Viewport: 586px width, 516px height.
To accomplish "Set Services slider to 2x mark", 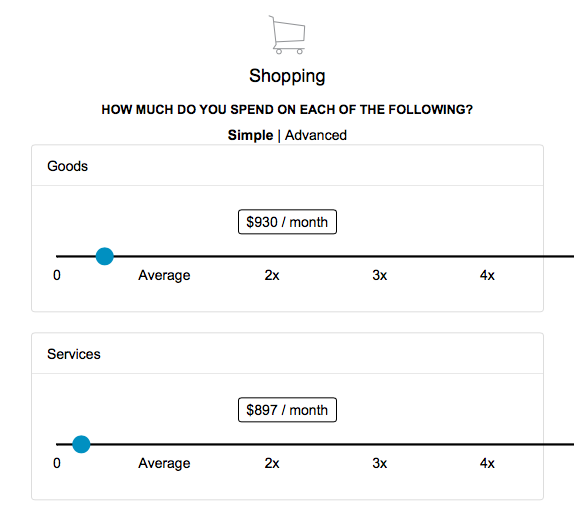I will click(x=272, y=444).
